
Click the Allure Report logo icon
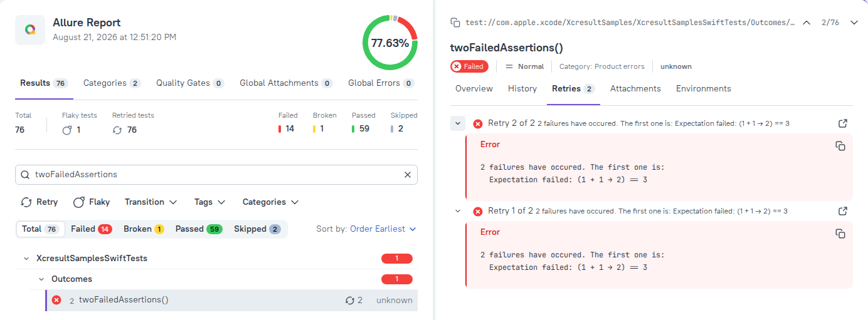30,30
